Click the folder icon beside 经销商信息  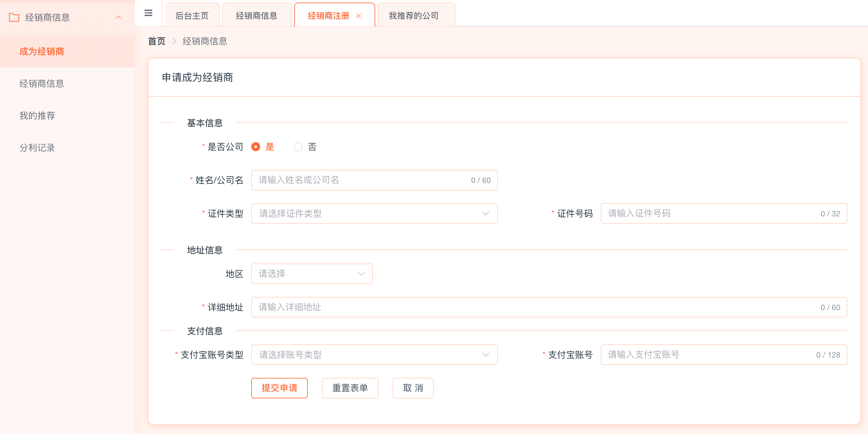pyautogui.click(x=14, y=17)
